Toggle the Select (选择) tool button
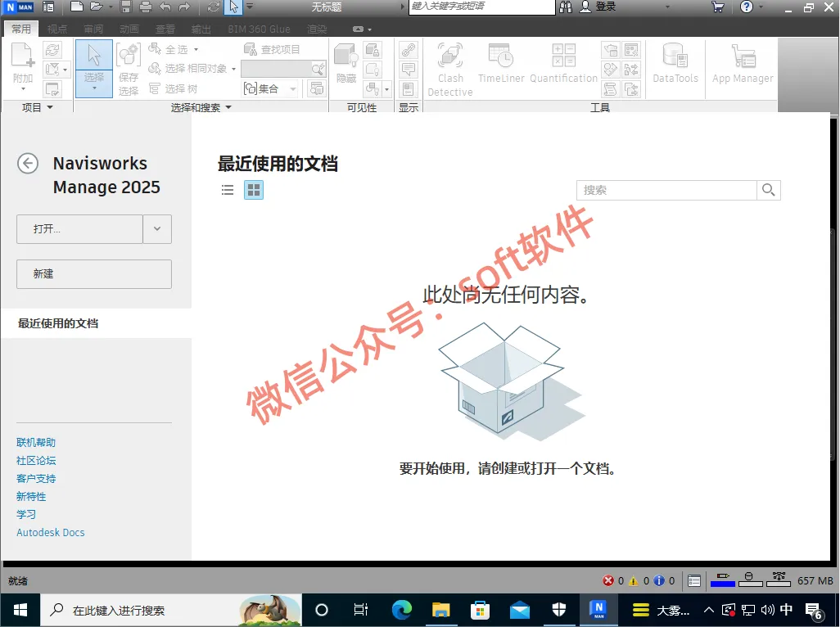840x627 pixels. (94, 69)
